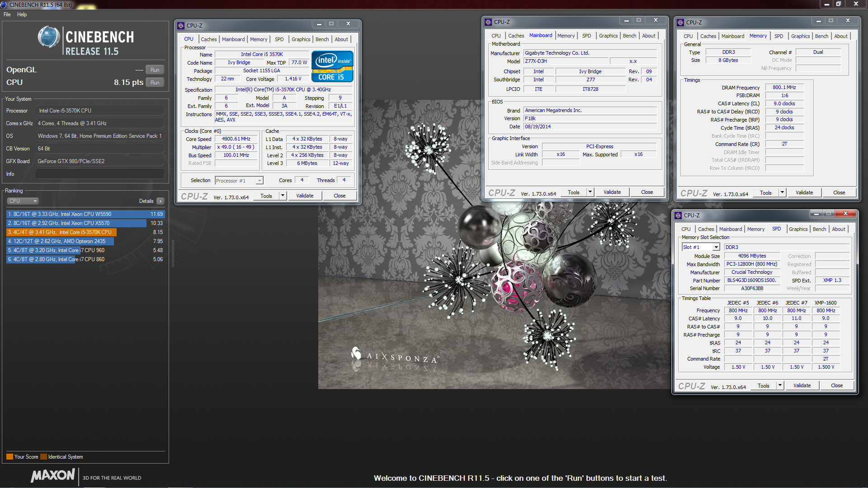Open Tools arrow menu in CPU-Z Mainboard window
The height and width of the screenshot is (488, 868).
pos(590,192)
